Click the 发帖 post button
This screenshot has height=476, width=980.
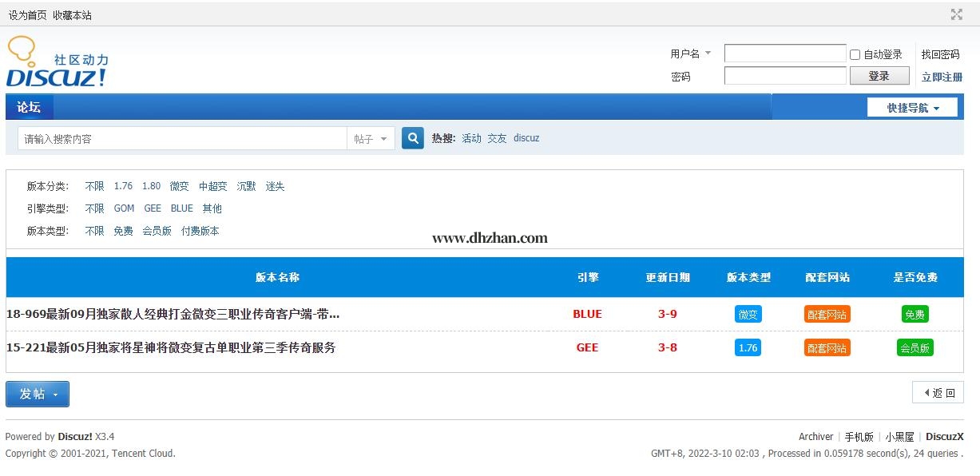(38, 394)
